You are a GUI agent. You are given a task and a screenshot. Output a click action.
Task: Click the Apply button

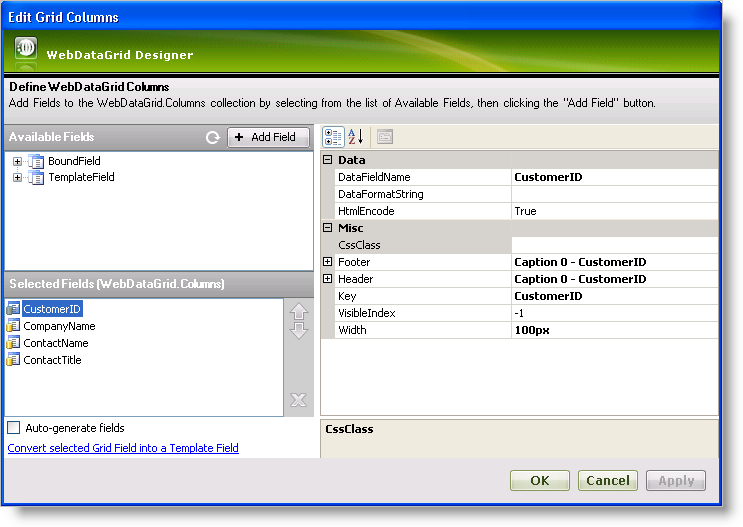pos(676,481)
